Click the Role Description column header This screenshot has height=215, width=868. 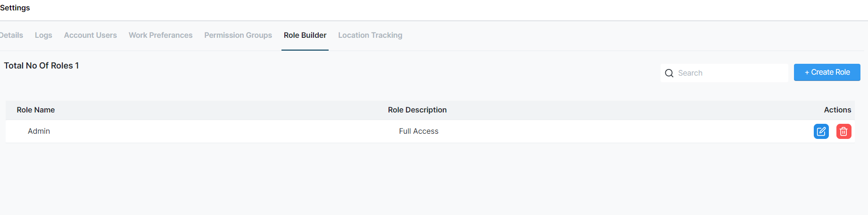point(417,110)
